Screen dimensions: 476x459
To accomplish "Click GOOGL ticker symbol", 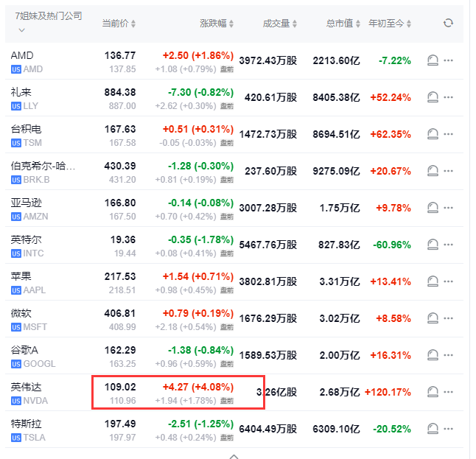I will point(40,364).
